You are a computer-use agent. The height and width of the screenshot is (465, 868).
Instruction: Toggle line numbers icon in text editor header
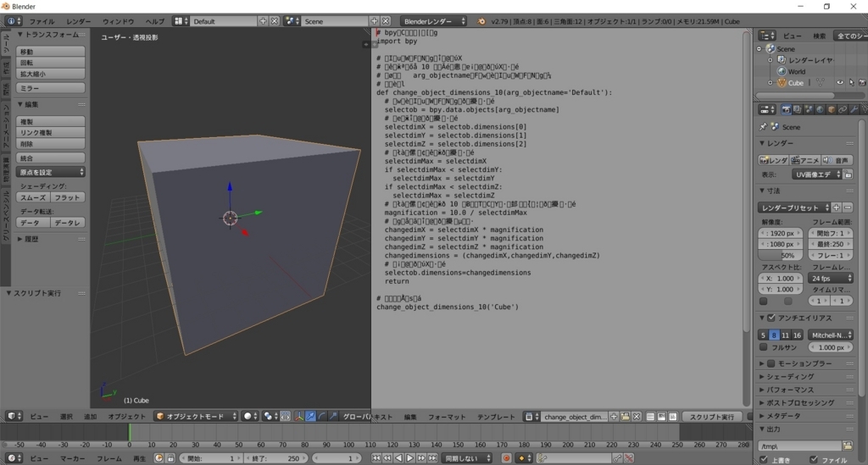(x=650, y=417)
